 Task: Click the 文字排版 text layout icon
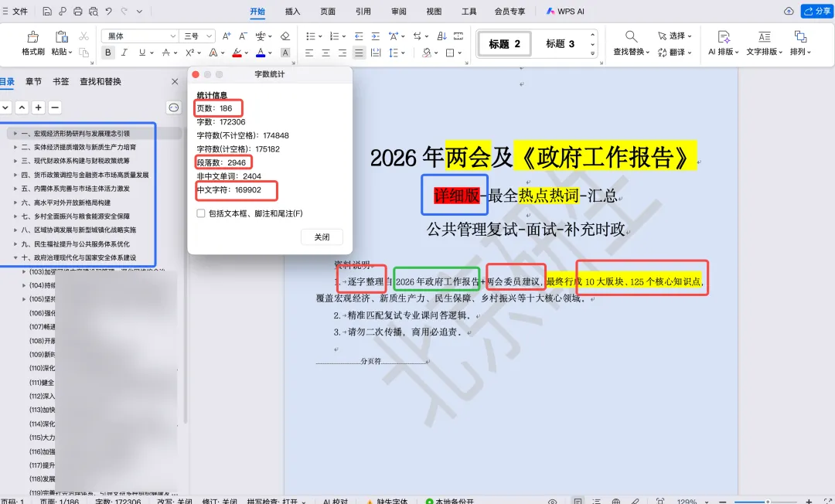pos(764,37)
